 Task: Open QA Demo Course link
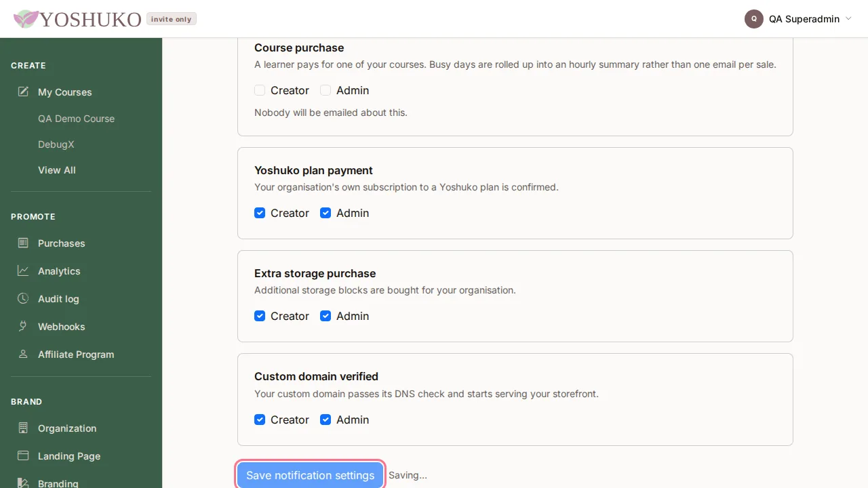76,119
